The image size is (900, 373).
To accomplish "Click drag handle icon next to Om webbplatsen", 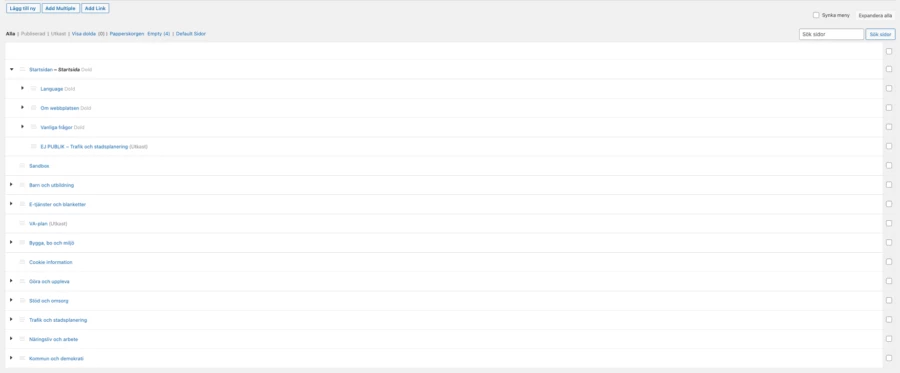I will [33, 107].
